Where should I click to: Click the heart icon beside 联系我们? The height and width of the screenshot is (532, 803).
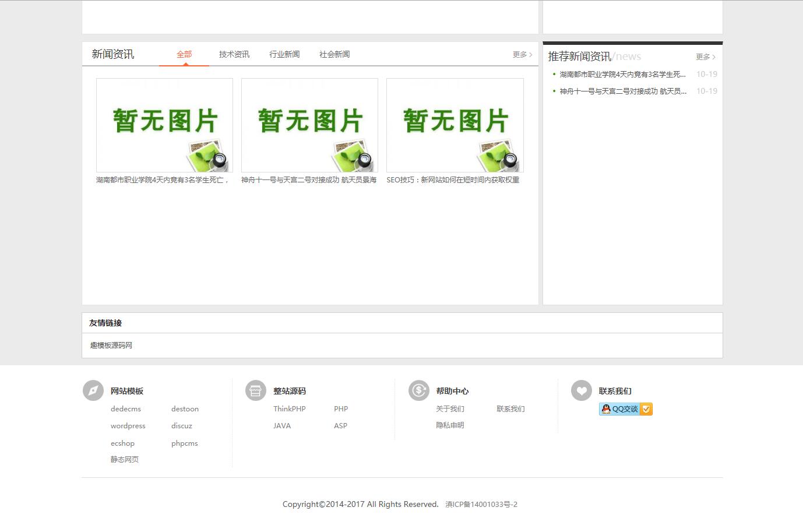pyautogui.click(x=582, y=390)
